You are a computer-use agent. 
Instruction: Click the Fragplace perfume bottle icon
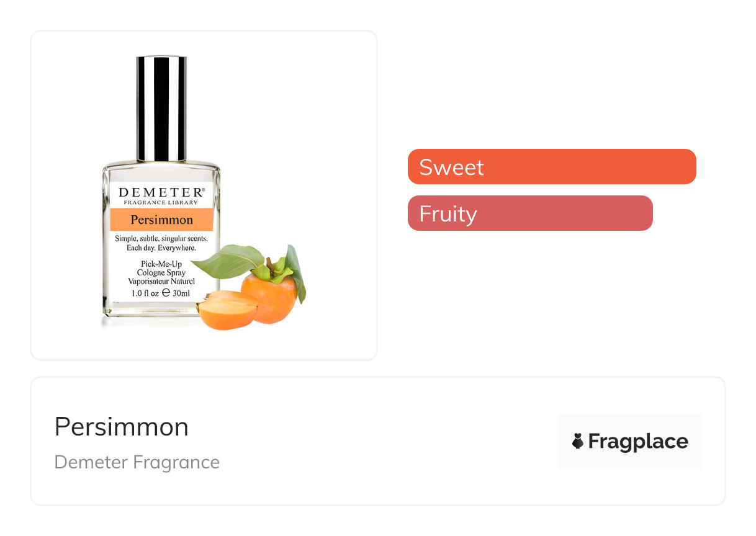click(x=578, y=441)
